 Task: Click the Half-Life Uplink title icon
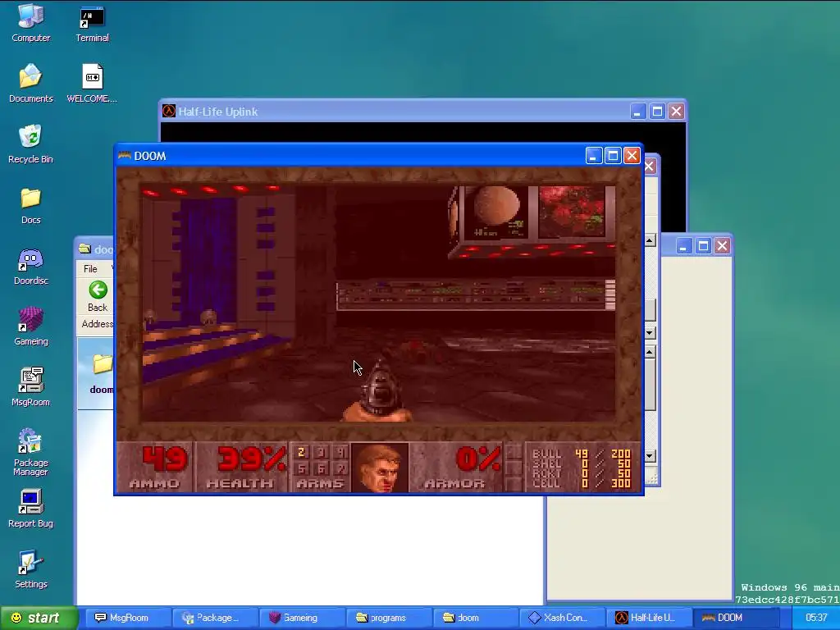click(x=169, y=111)
